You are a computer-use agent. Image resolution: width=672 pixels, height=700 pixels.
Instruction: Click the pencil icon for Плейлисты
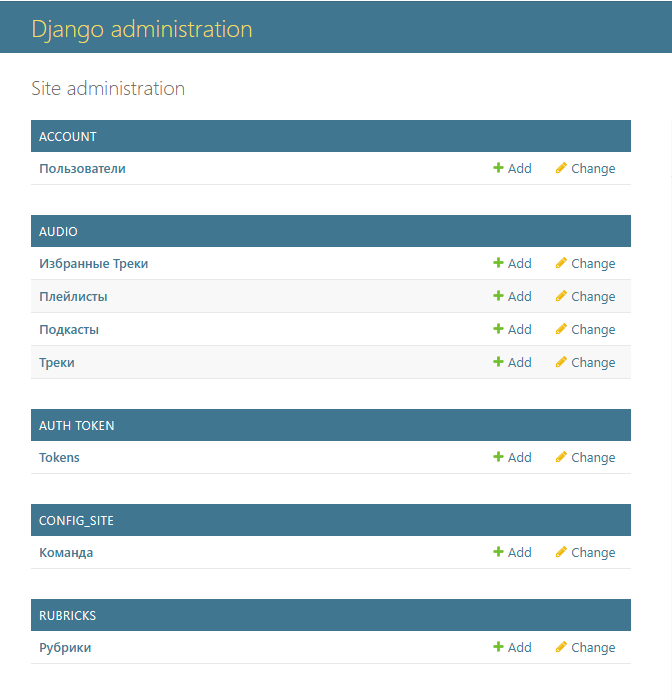(x=561, y=297)
